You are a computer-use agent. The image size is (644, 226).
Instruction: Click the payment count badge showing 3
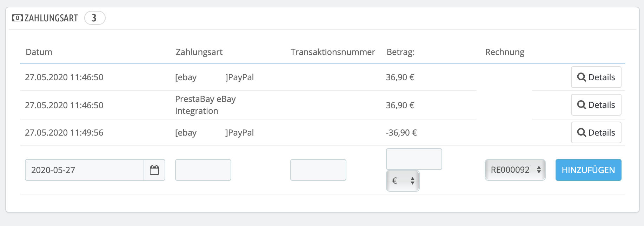click(x=94, y=18)
